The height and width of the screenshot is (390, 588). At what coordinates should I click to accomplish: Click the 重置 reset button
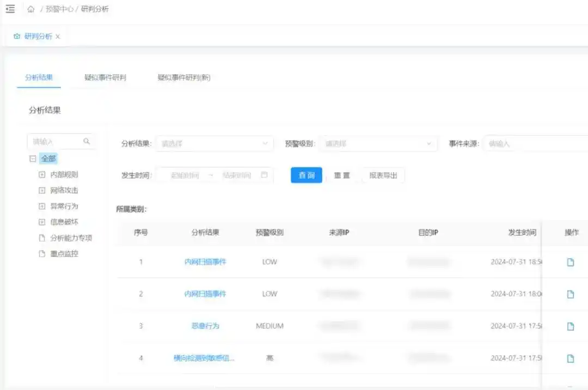click(342, 175)
